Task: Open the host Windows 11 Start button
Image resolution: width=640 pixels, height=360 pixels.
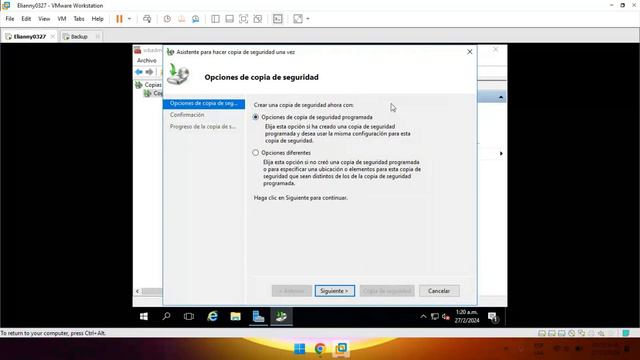Action: coord(299,349)
